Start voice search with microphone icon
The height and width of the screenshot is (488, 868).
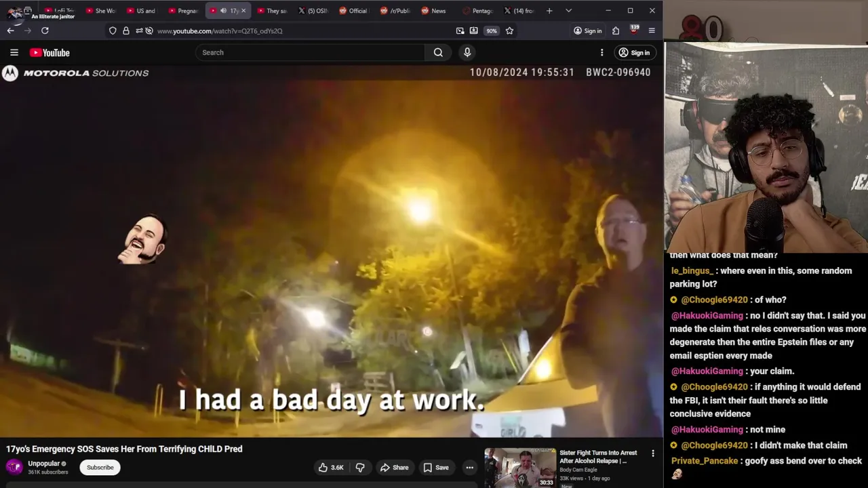[467, 52]
